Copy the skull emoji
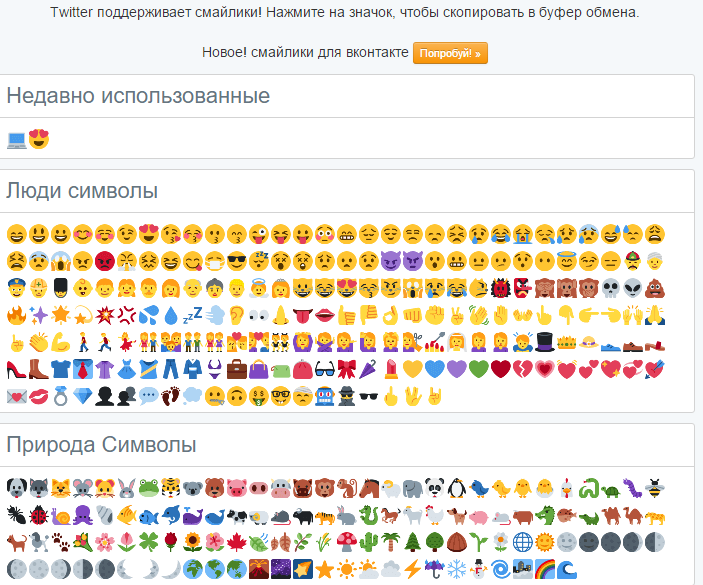Viewport: 703px width, 585px height. click(611, 289)
